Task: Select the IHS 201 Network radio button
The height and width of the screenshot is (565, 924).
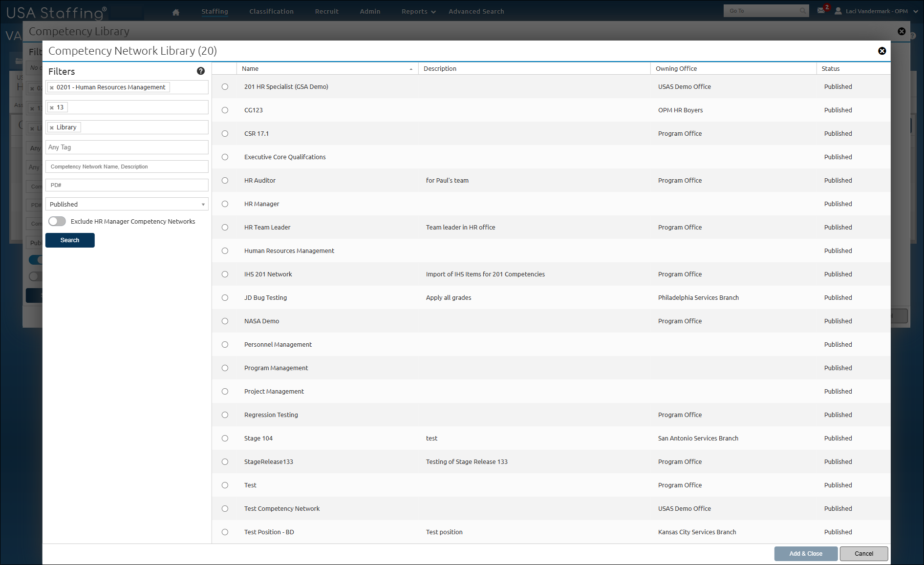Action: pyautogui.click(x=225, y=274)
